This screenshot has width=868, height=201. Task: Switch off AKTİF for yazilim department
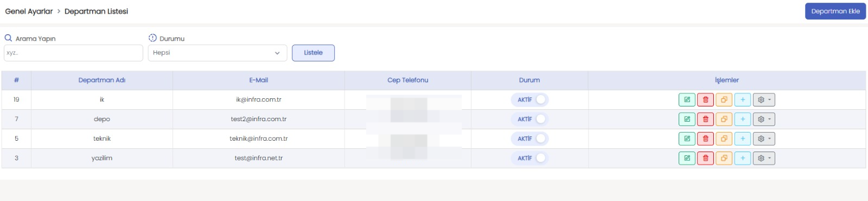[529, 159]
